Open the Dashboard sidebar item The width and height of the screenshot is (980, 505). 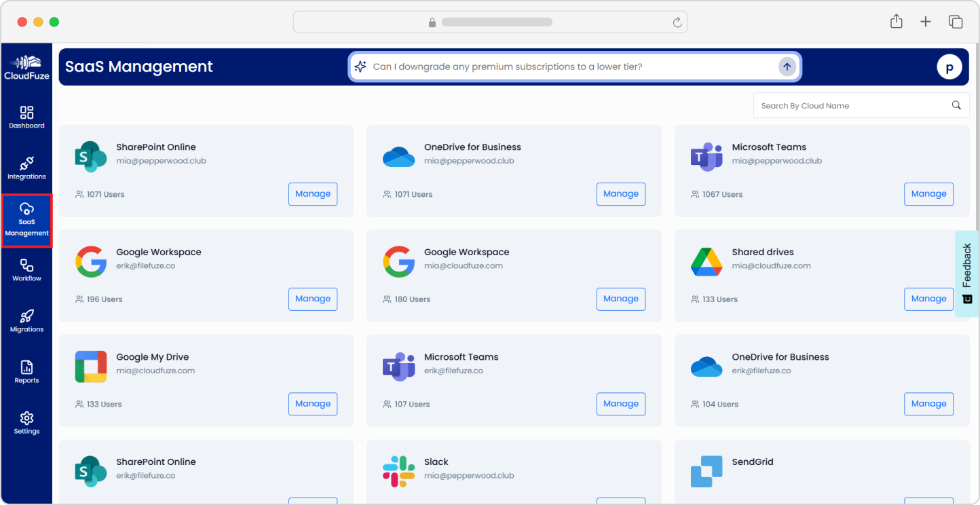point(26,117)
